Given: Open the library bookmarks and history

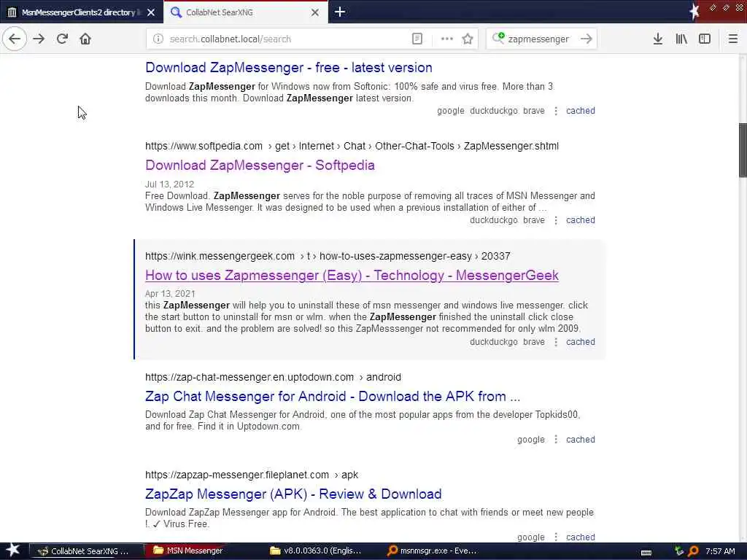Looking at the screenshot, I should coord(681,39).
